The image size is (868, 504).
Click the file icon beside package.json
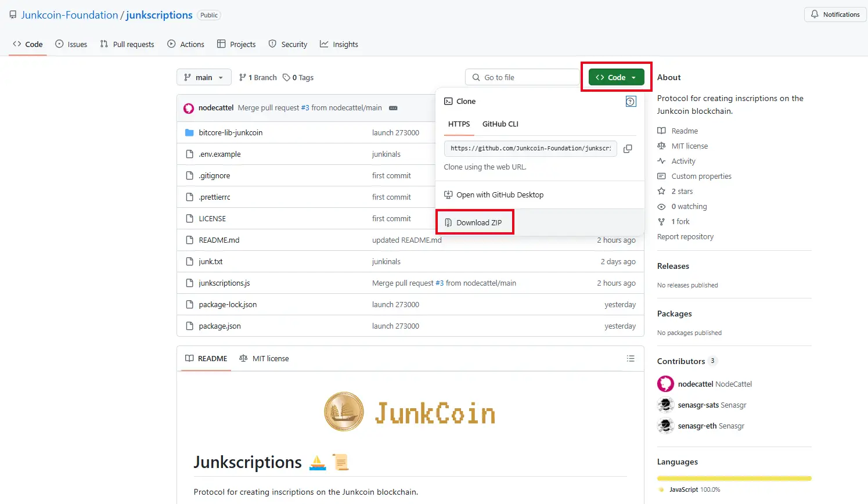click(189, 326)
